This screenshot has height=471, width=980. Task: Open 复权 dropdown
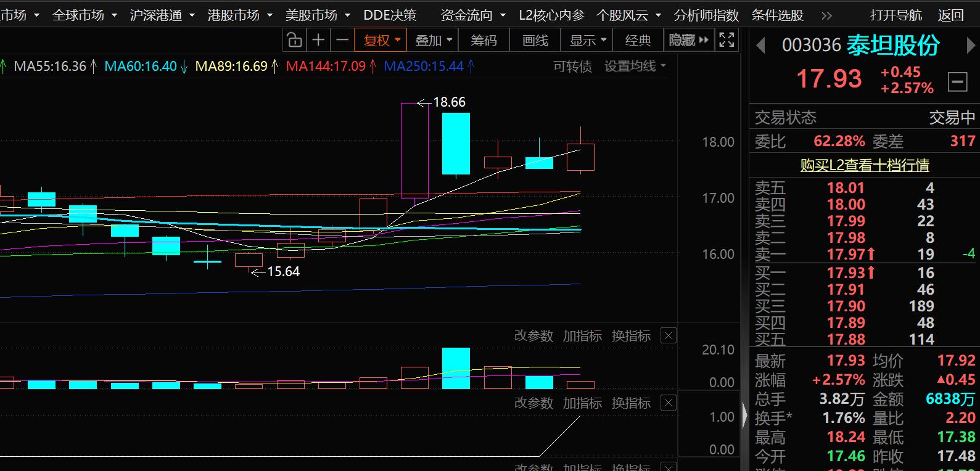point(381,41)
